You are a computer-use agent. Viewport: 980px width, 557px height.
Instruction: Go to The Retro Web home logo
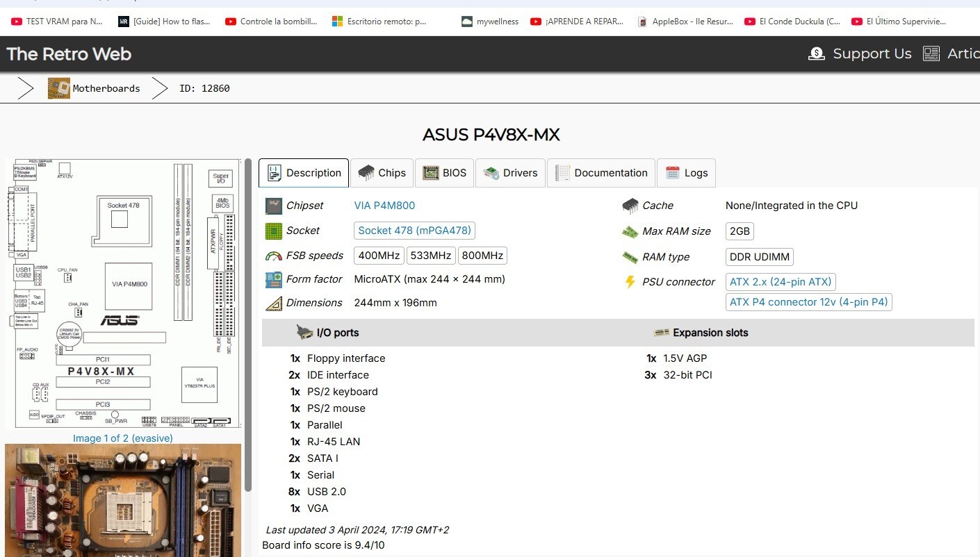(x=69, y=53)
